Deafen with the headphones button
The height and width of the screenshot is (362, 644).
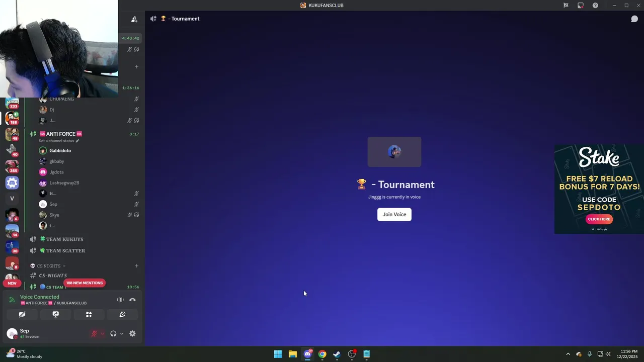[113, 333]
